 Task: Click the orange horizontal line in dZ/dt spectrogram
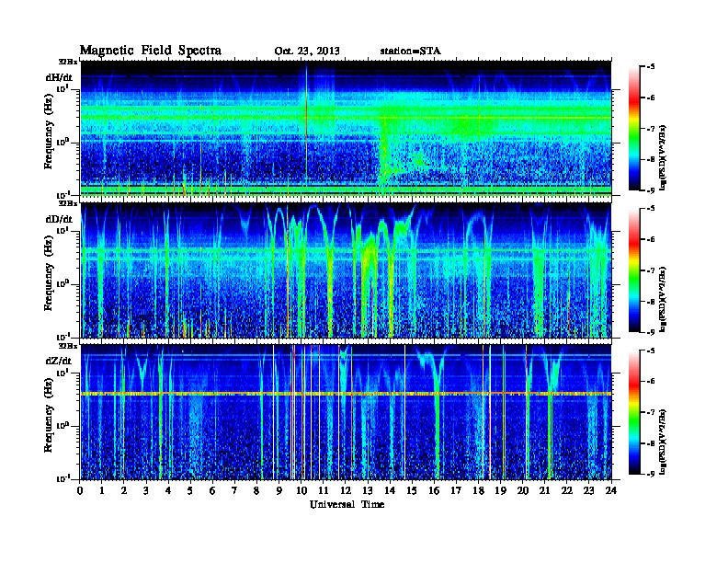click(x=346, y=394)
